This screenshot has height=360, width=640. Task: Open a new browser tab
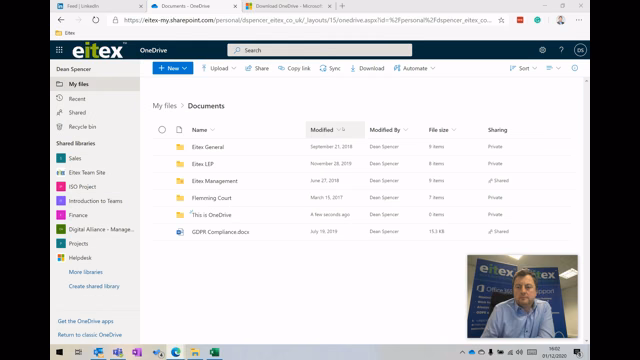point(342,6)
